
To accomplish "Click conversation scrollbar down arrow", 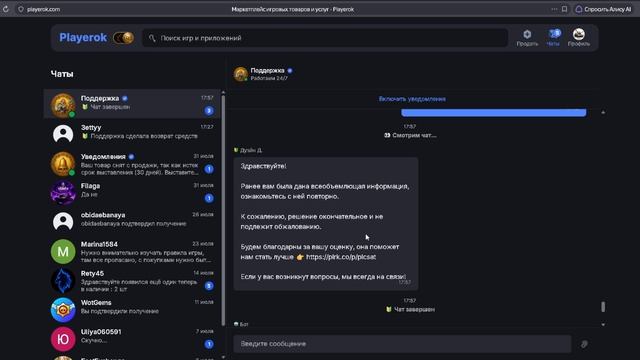I will click(603, 324).
